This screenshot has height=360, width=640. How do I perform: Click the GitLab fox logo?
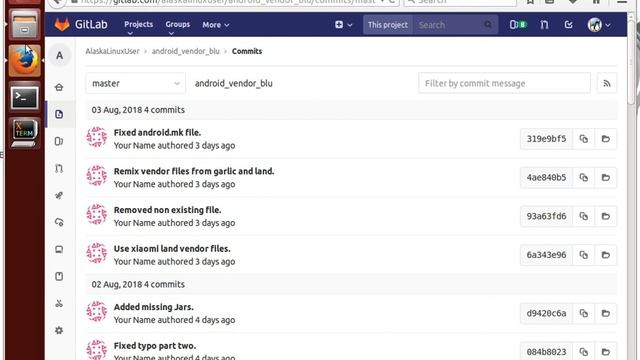tap(62, 24)
